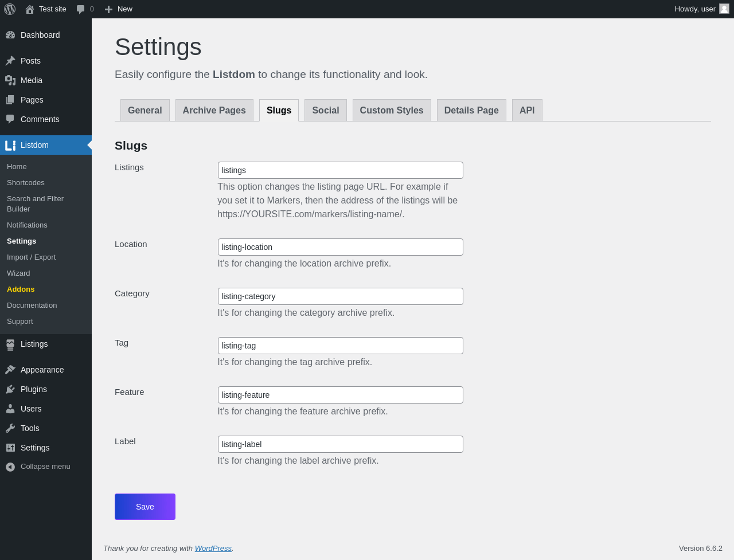The height and width of the screenshot is (560, 734).
Task: Open the New content menu
Action: click(119, 9)
